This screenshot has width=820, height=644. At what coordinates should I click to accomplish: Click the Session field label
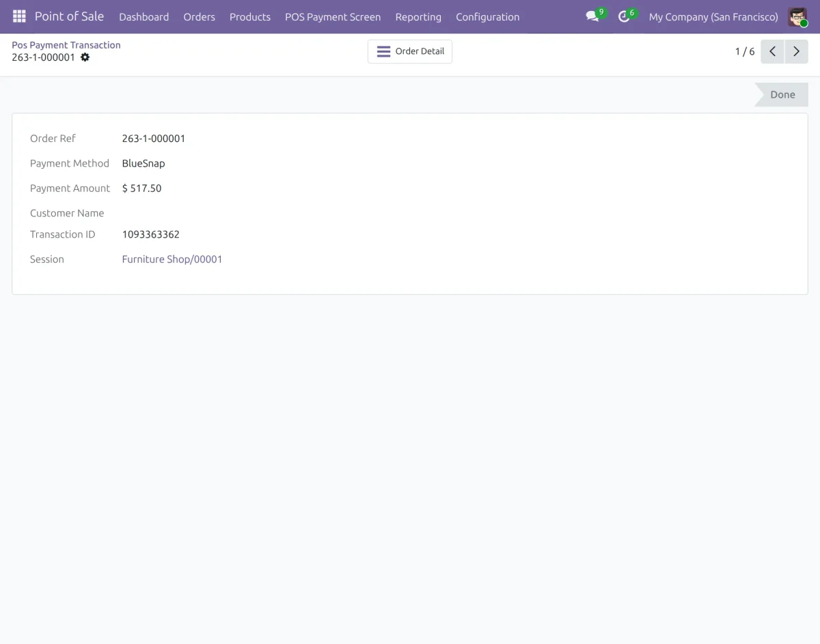tap(47, 260)
